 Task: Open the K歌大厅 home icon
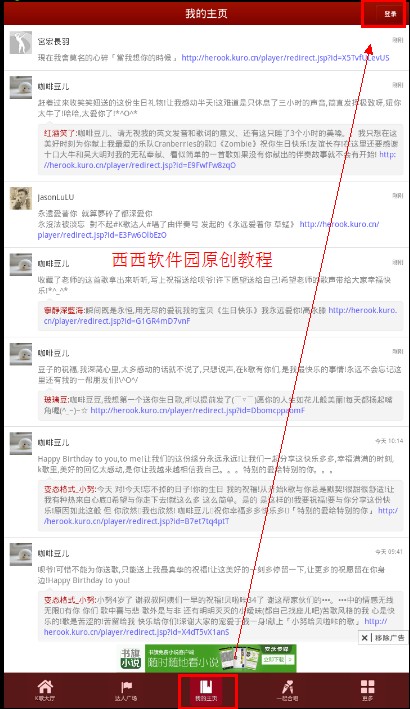(45, 690)
